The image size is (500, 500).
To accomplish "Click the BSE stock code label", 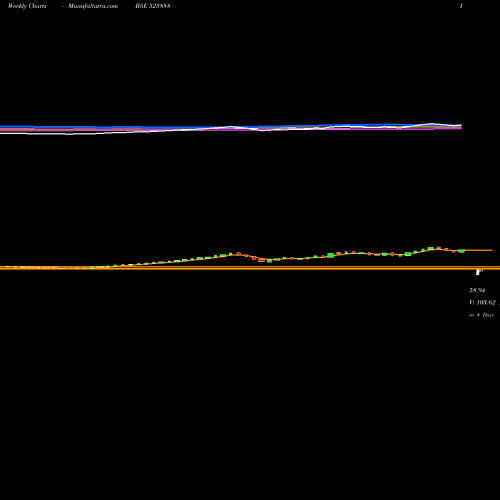I will (x=153, y=6).
